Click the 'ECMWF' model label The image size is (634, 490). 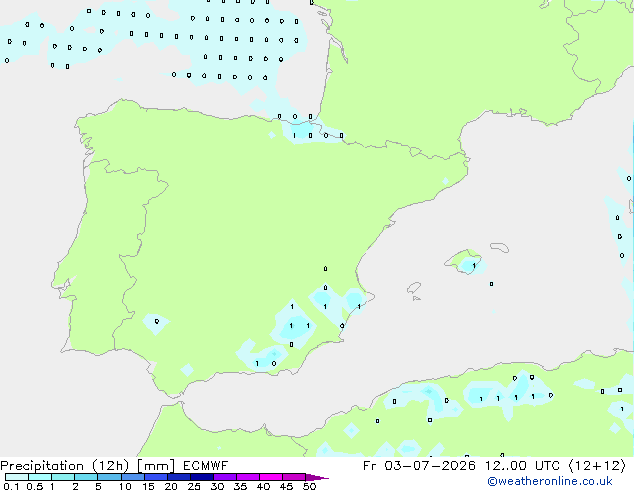tap(205, 466)
